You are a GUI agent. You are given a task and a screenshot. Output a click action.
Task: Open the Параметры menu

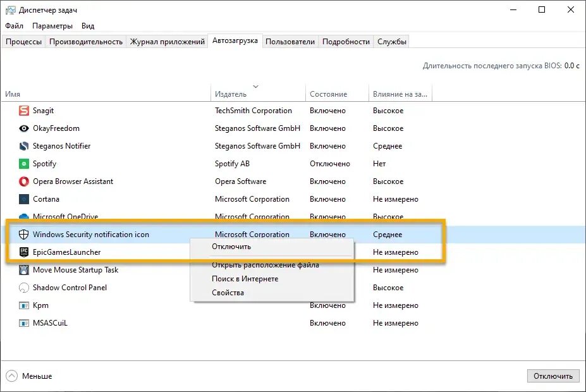click(52, 26)
